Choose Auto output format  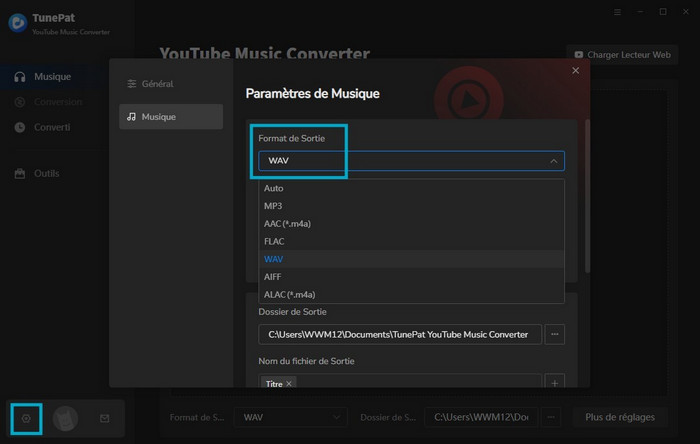[x=411, y=188]
